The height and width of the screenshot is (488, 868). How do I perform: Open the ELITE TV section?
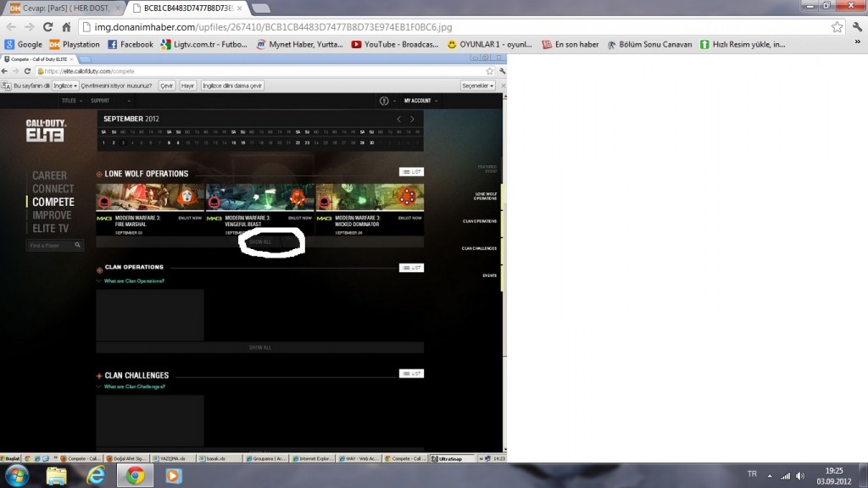(x=50, y=229)
